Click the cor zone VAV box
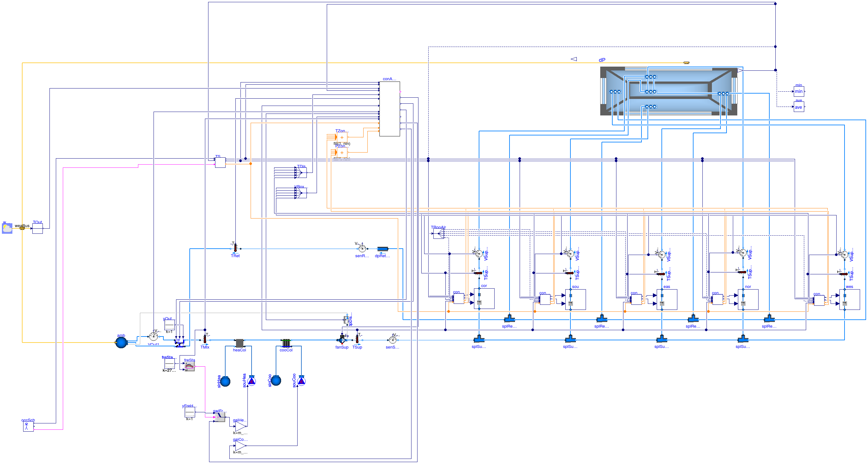This screenshot has width=868, height=464. tap(484, 298)
